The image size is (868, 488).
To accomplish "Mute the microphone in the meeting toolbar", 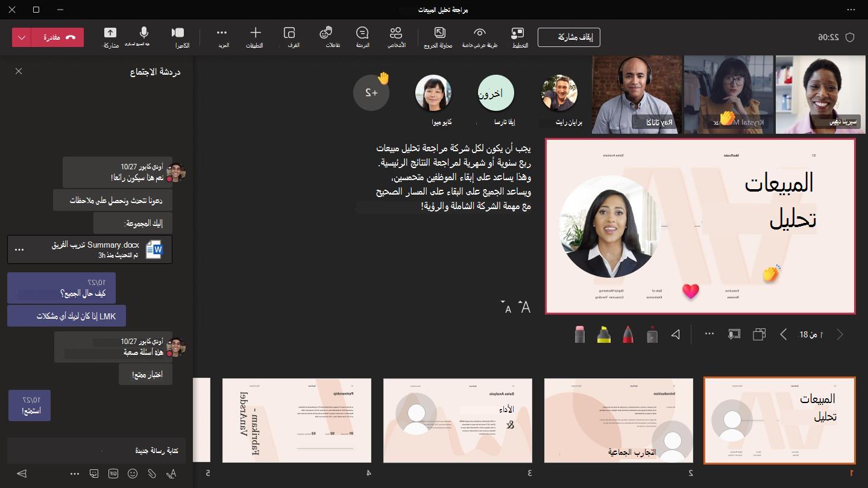I will 145,33.
